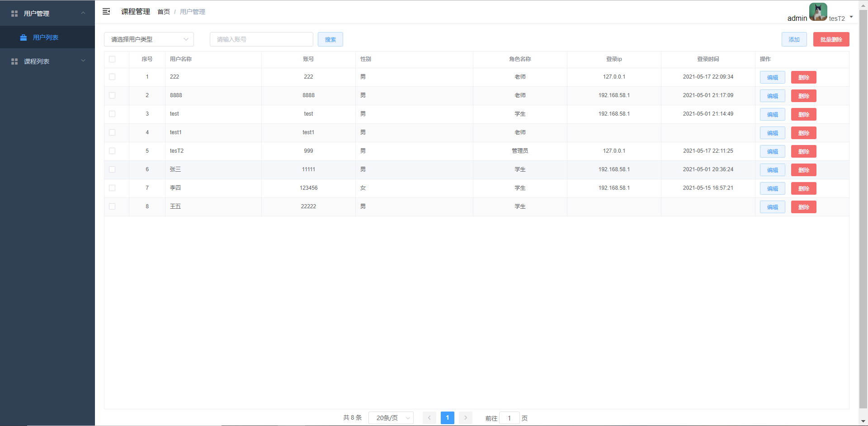Click the admin avatar image
The image size is (868, 426).
(x=818, y=12)
